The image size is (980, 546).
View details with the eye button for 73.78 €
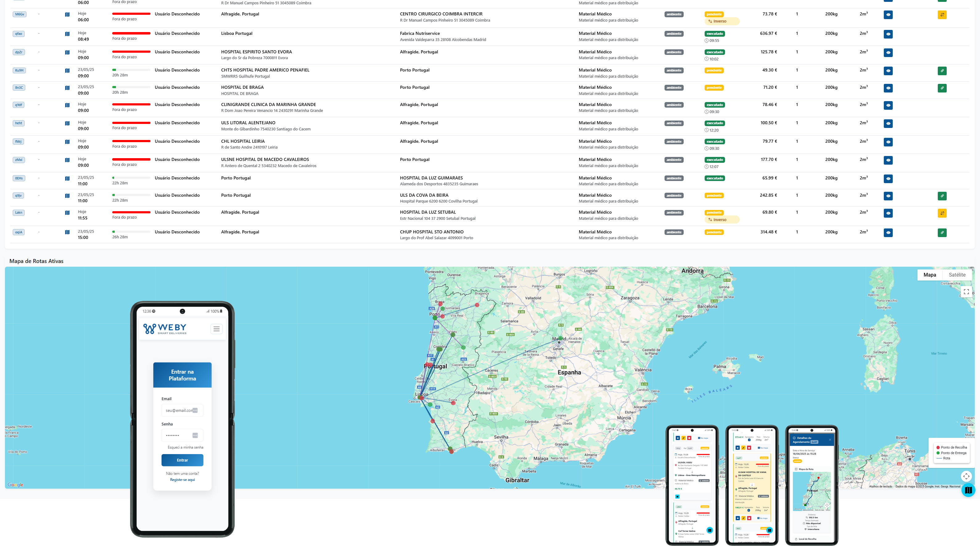click(888, 15)
